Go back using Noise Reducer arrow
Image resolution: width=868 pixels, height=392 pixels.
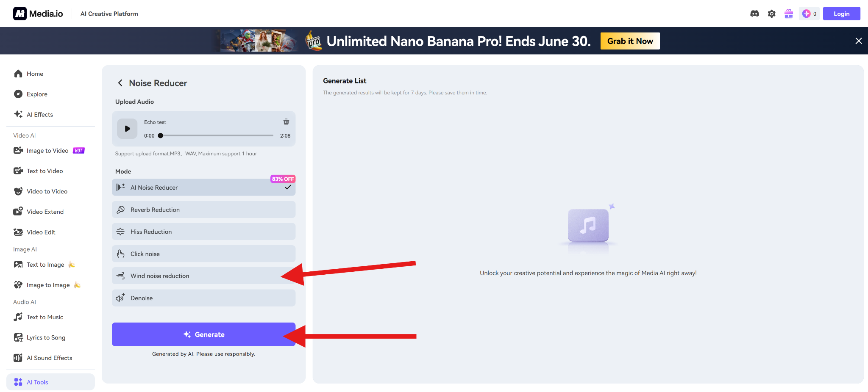pyautogui.click(x=120, y=83)
